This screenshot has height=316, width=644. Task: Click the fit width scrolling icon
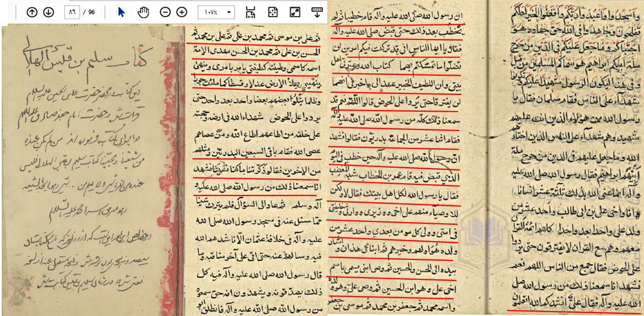click(x=251, y=12)
